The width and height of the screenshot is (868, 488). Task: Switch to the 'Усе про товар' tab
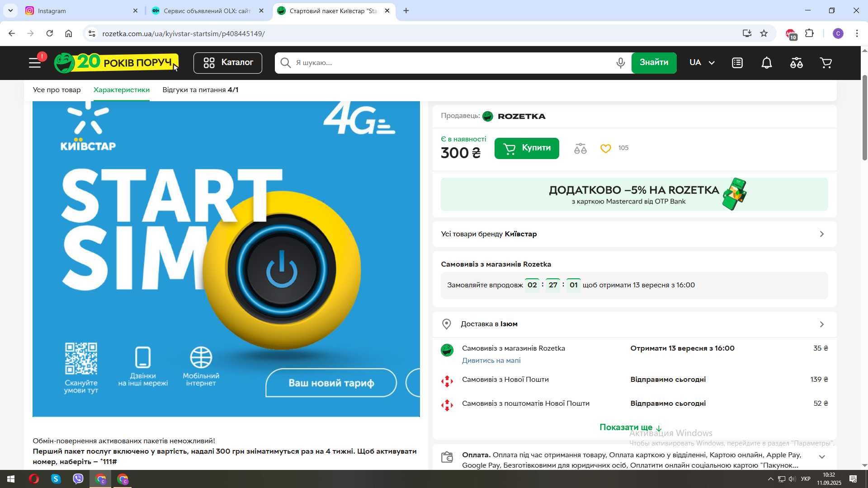point(57,90)
